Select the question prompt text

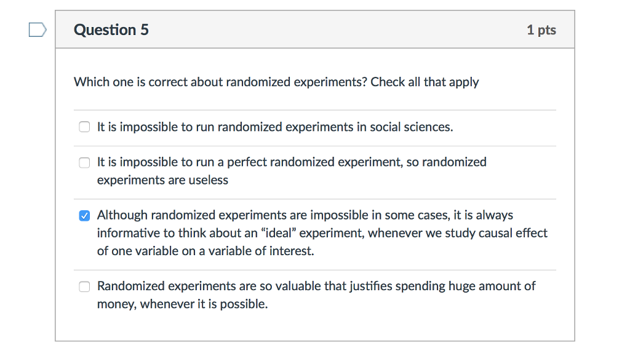click(x=276, y=82)
